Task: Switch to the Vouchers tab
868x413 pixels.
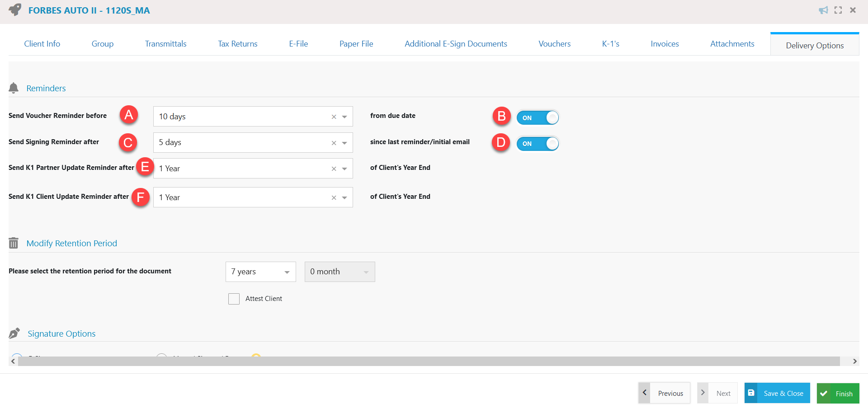Action: [554, 43]
